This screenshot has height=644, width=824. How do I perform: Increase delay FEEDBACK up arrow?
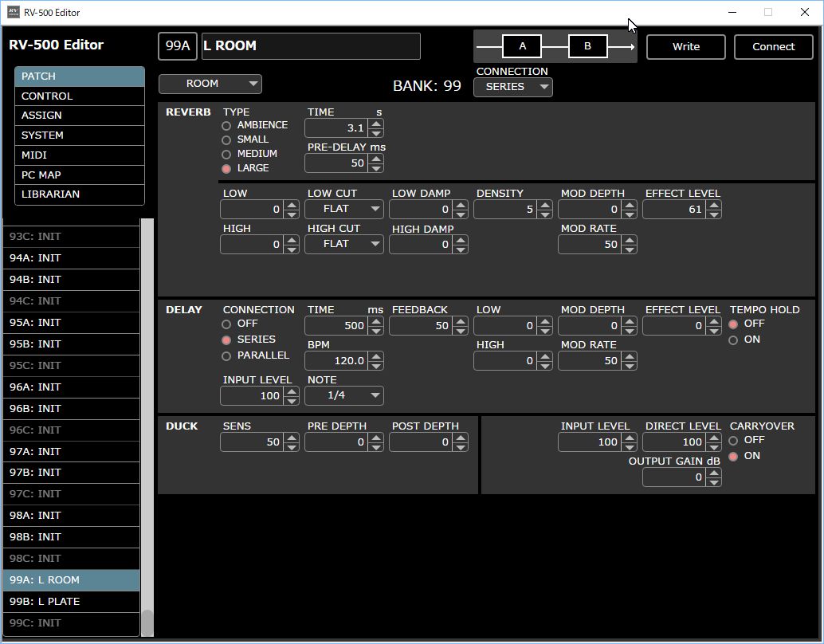click(461, 322)
